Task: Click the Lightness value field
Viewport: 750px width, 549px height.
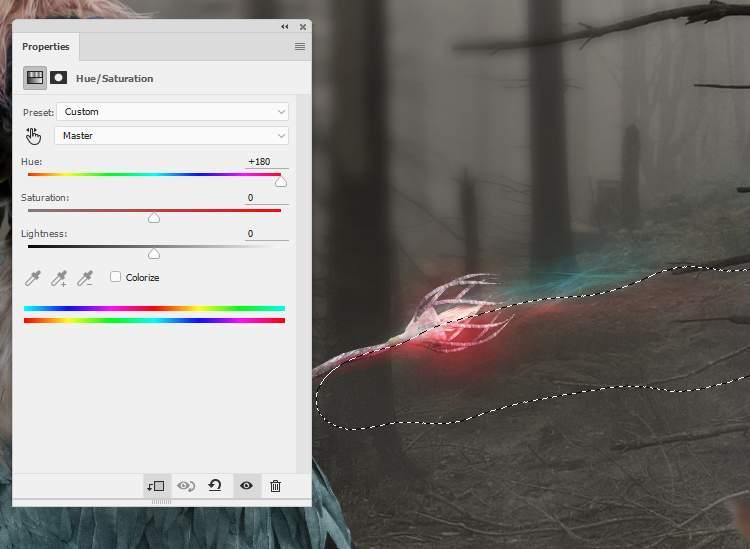Action: point(266,233)
